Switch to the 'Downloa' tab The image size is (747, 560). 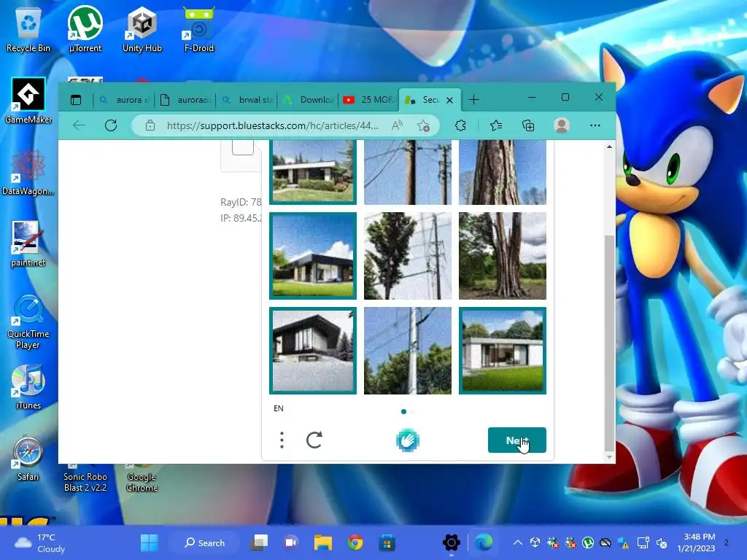click(x=308, y=100)
